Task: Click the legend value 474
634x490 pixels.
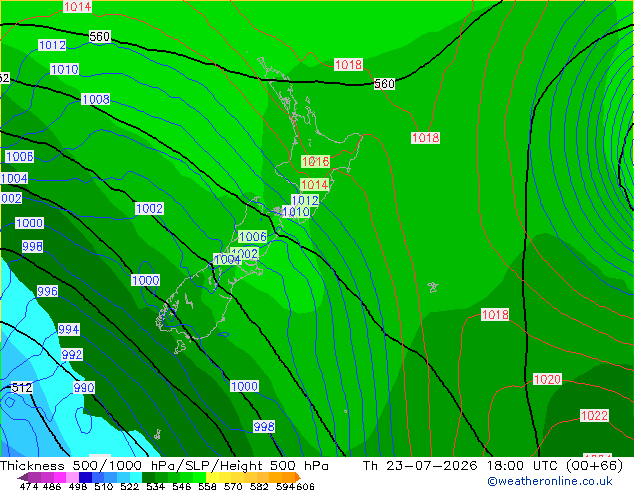Action: click(x=29, y=486)
